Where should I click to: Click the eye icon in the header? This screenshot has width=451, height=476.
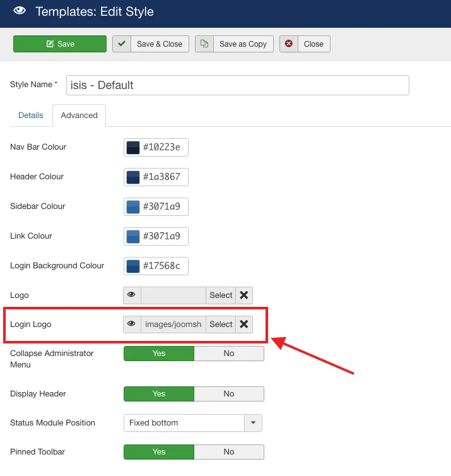click(x=20, y=11)
